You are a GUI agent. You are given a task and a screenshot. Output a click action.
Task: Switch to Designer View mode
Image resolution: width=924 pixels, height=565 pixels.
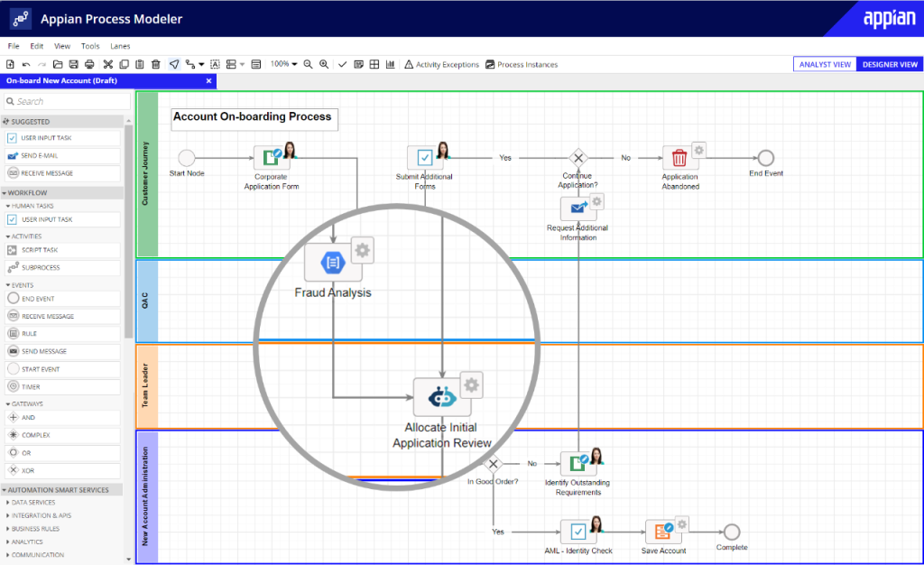coord(892,64)
